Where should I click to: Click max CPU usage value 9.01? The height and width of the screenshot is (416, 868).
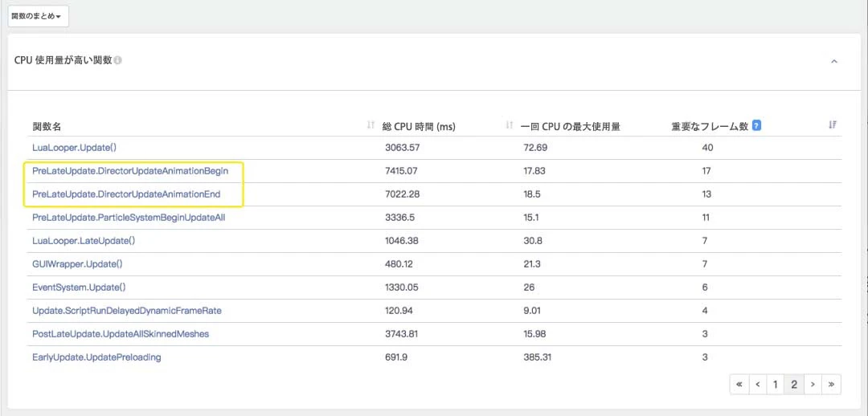pos(532,310)
